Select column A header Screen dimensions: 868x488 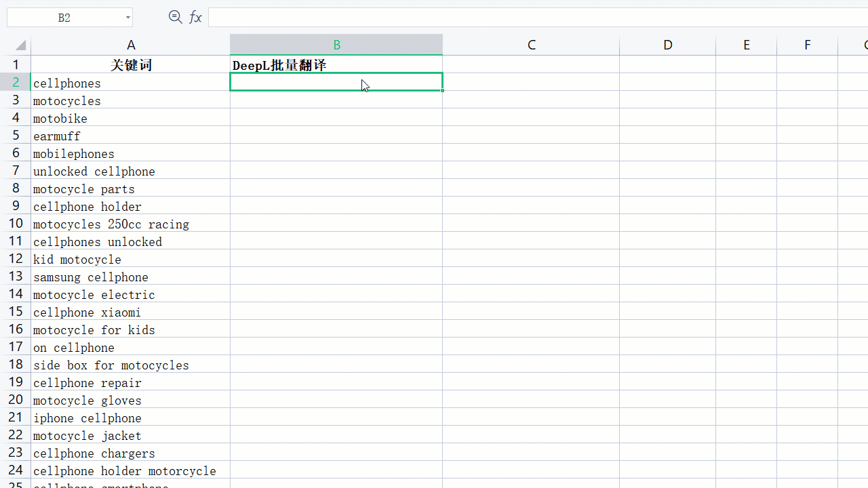(x=131, y=45)
